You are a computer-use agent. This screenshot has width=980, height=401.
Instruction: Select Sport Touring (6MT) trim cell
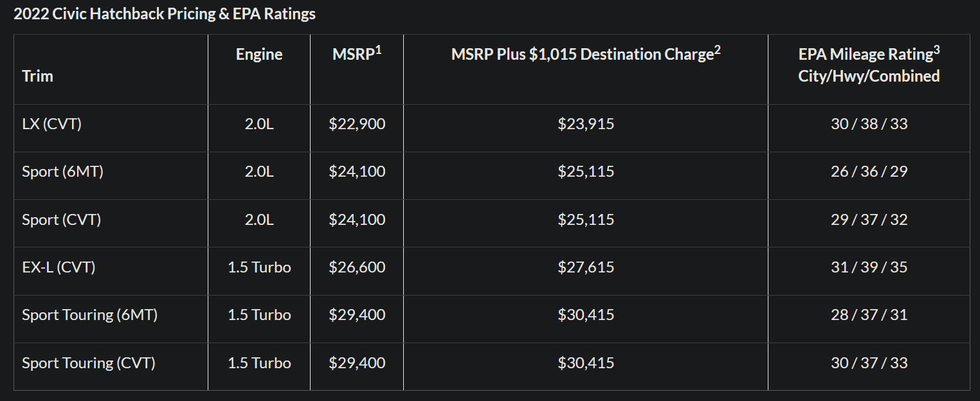90,314
